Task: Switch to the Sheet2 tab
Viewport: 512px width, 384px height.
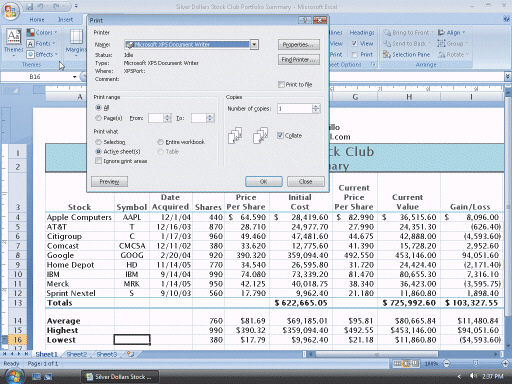Action: [77, 354]
